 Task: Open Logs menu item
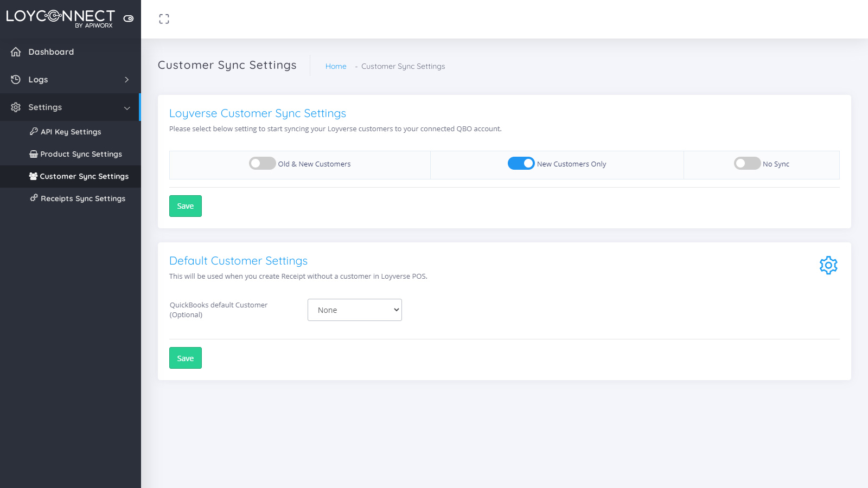point(69,80)
